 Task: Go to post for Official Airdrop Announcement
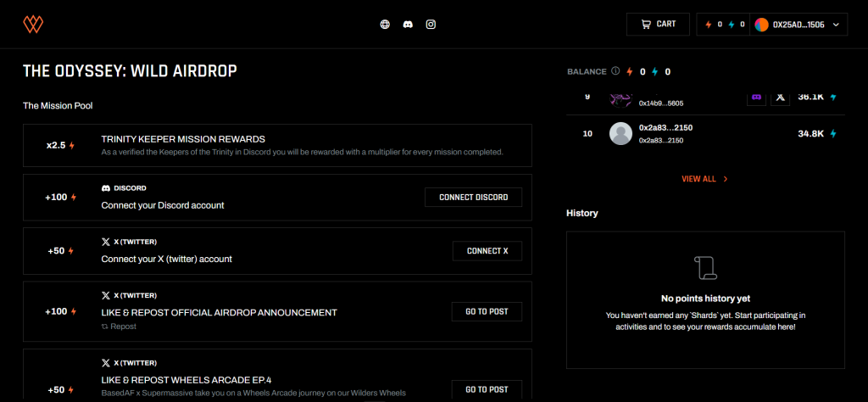[x=487, y=311]
